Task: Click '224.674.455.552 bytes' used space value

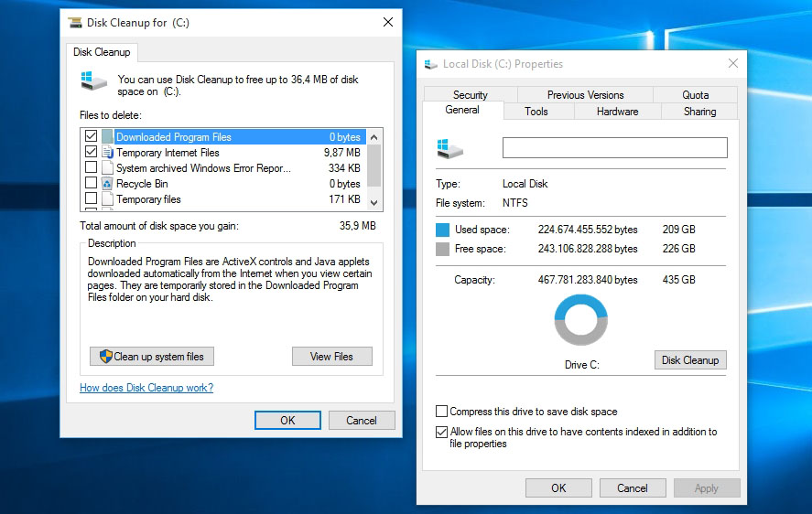Action: 588,230
